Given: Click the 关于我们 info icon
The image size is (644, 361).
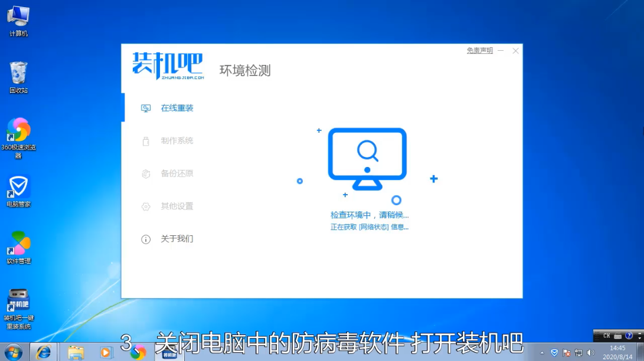Looking at the screenshot, I should pos(145,239).
